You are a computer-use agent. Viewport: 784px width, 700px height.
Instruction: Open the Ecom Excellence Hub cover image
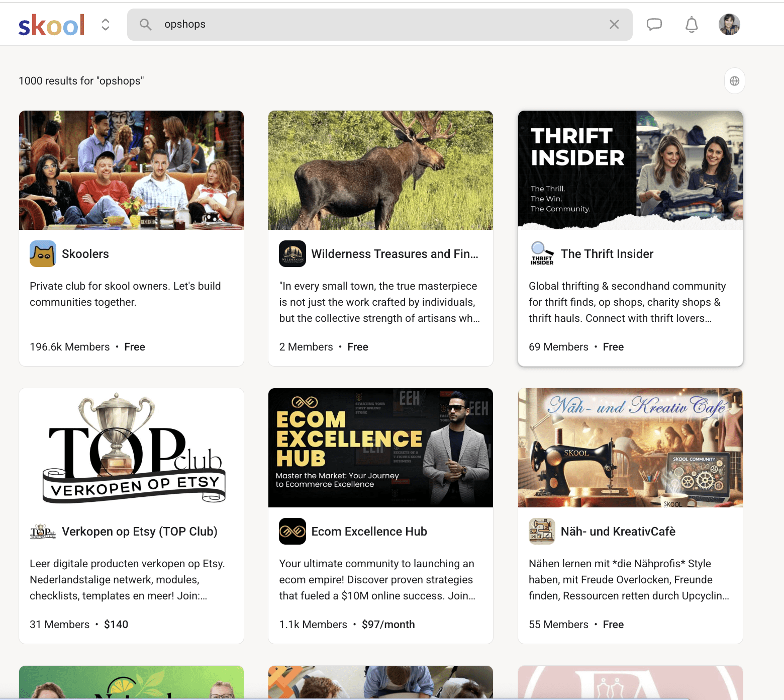pos(380,448)
